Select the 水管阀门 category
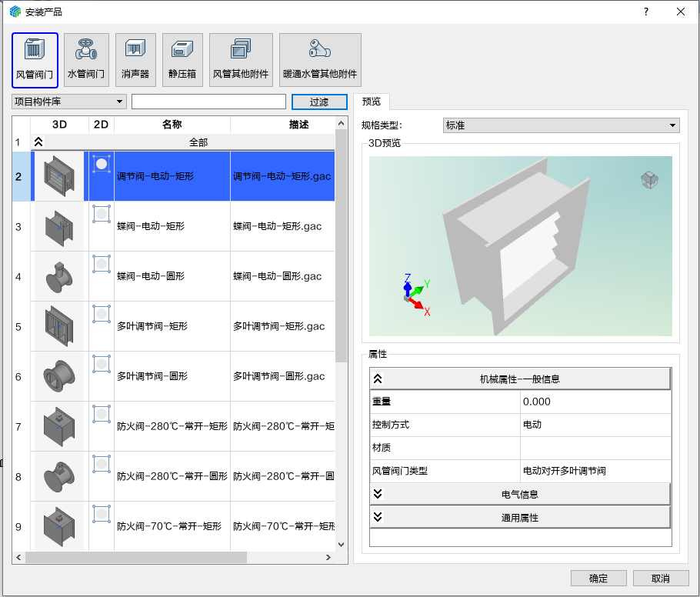 pos(86,60)
